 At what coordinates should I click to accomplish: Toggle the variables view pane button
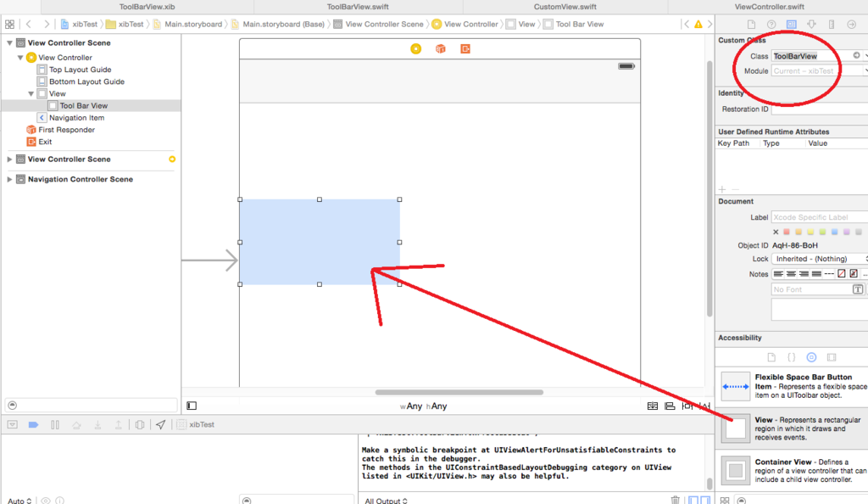693,500
